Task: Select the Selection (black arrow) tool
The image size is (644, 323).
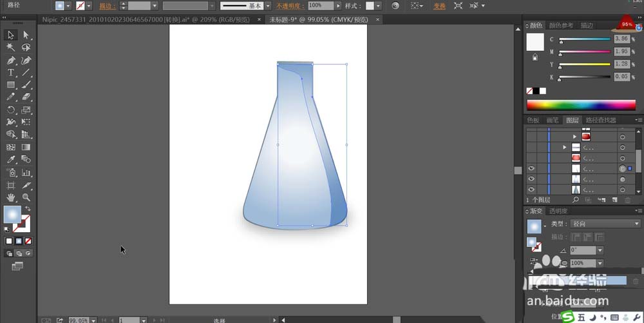Action: pyautogui.click(x=11, y=35)
